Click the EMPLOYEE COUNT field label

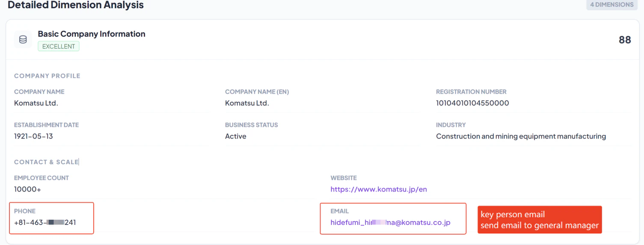point(42,178)
